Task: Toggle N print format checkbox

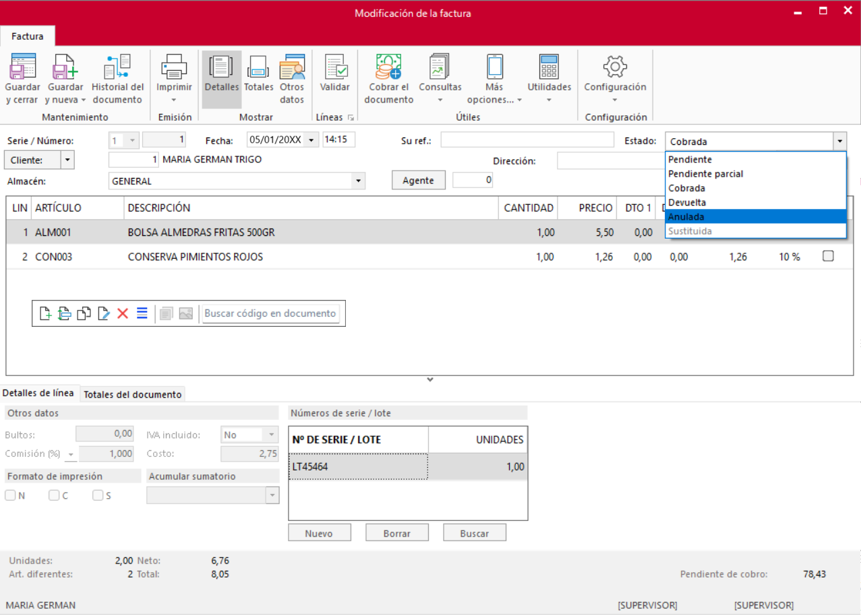Action: (x=11, y=495)
